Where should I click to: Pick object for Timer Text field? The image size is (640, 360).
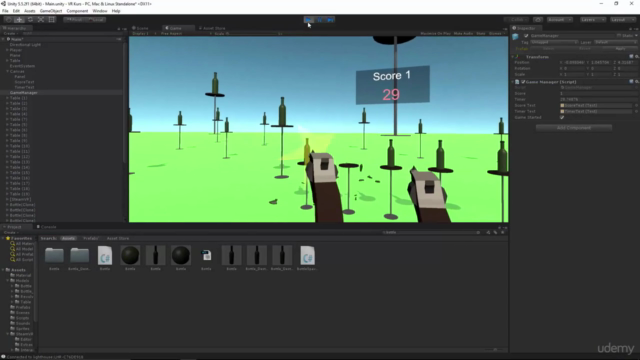(x=636, y=111)
